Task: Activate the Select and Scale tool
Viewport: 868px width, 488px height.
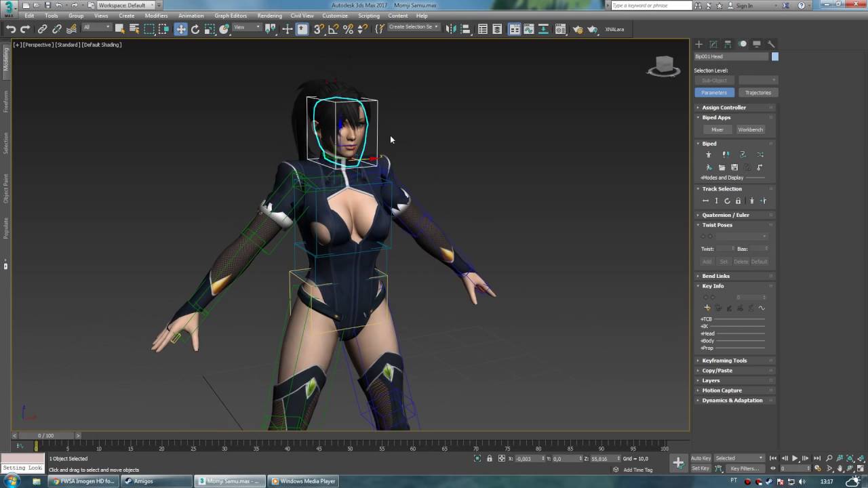Action: (x=210, y=29)
